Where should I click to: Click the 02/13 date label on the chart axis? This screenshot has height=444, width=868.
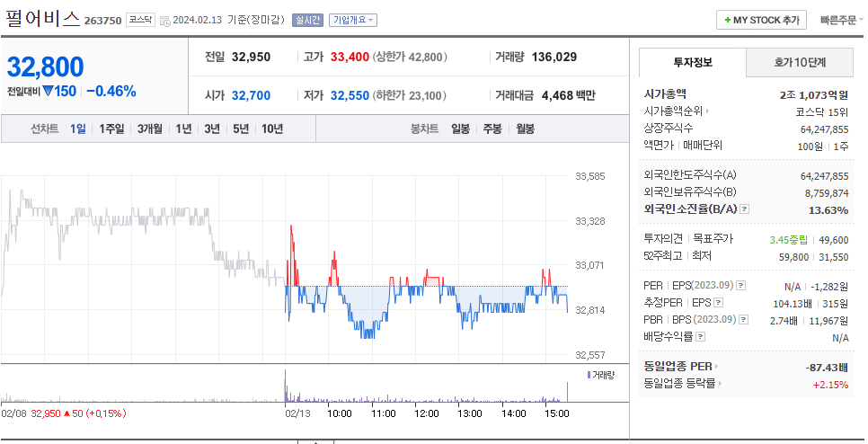coord(297,413)
